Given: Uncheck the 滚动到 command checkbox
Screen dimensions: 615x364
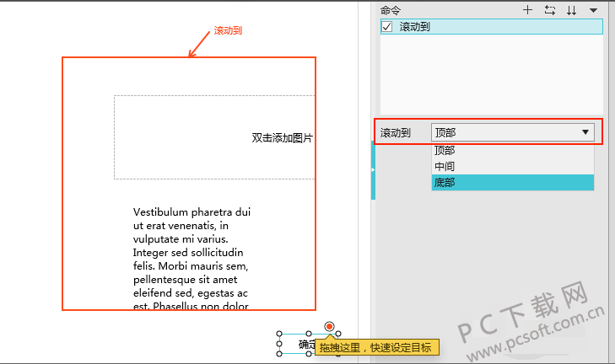Looking at the screenshot, I should pos(386,27).
